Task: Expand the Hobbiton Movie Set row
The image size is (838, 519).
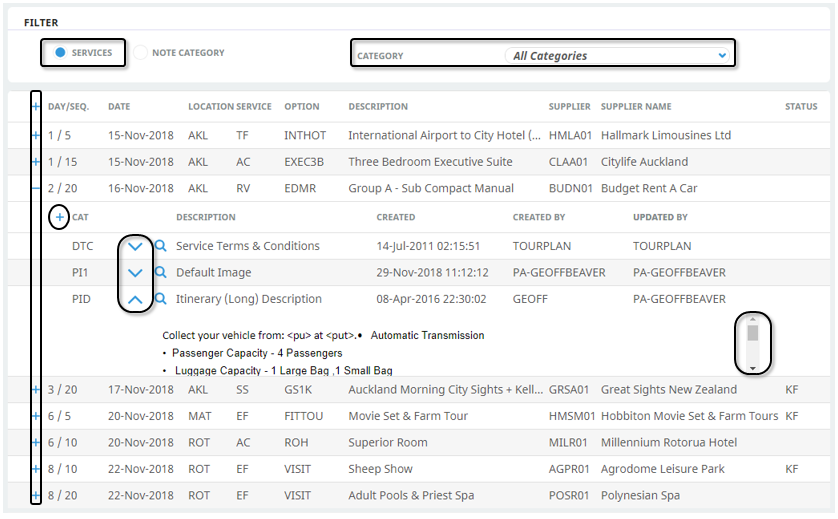Action: tap(36, 416)
